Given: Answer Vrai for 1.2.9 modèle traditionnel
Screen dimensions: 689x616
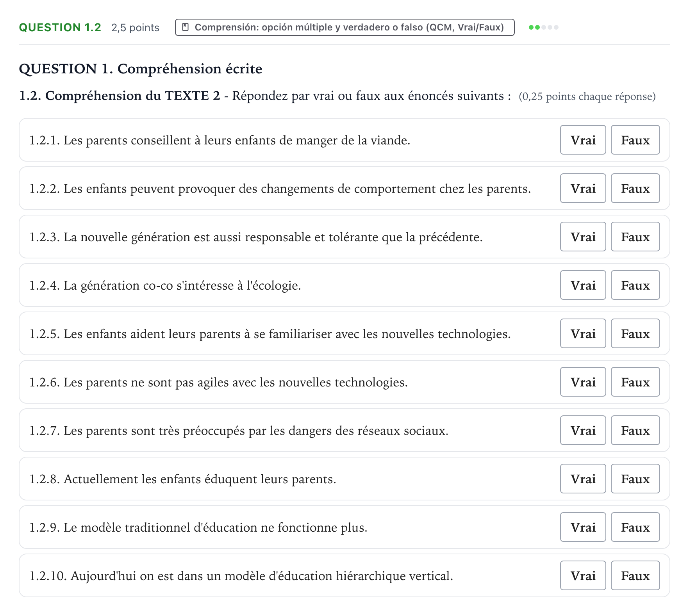Looking at the screenshot, I should (x=583, y=527).
